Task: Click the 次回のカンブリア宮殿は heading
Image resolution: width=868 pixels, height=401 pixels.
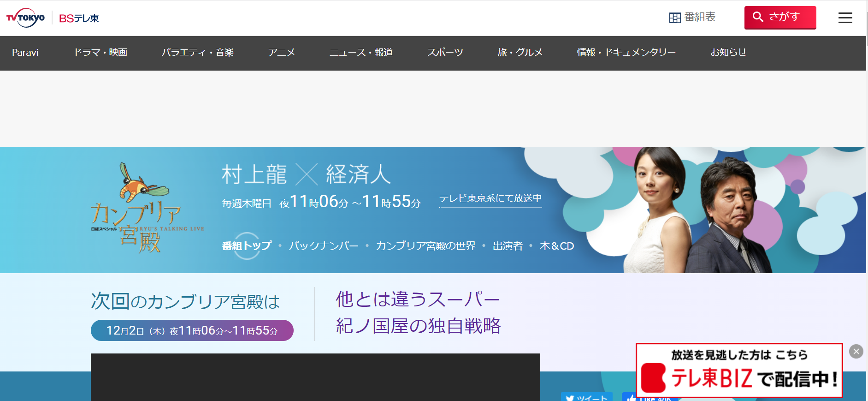Action: tap(185, 301)
